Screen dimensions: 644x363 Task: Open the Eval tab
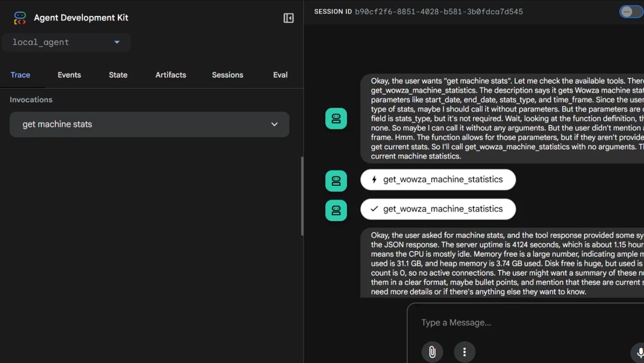(280, 75)
